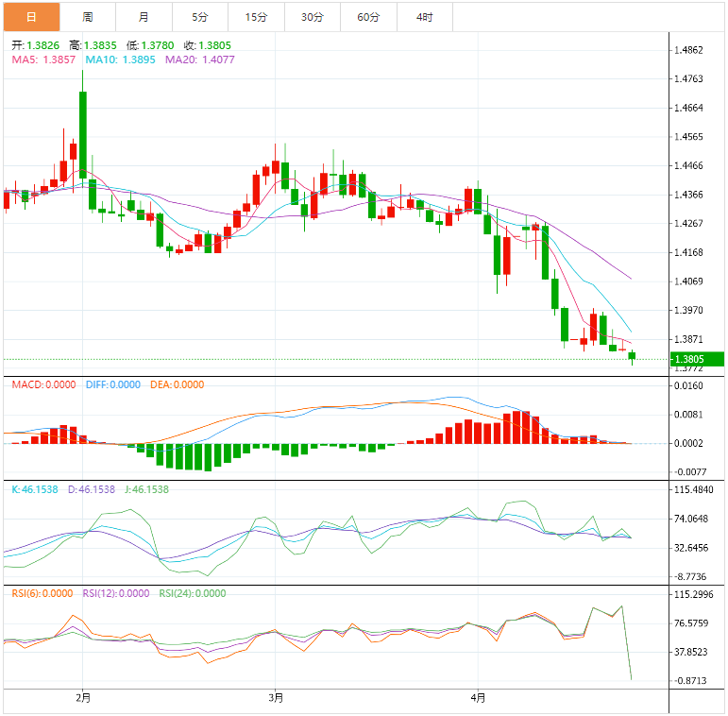Click the low price 低: 1.3780
Viewport: 728px width, 716px height.
point(150,45)
